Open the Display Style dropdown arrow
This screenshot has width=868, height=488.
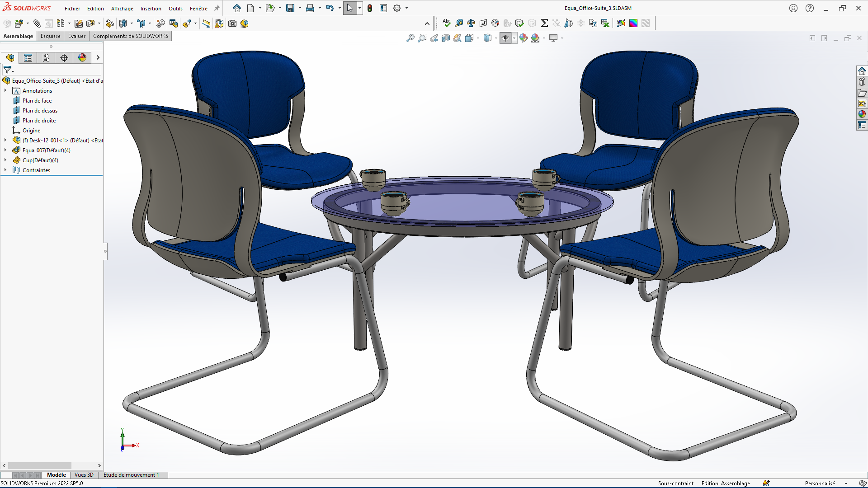click(x=496, y=38)
